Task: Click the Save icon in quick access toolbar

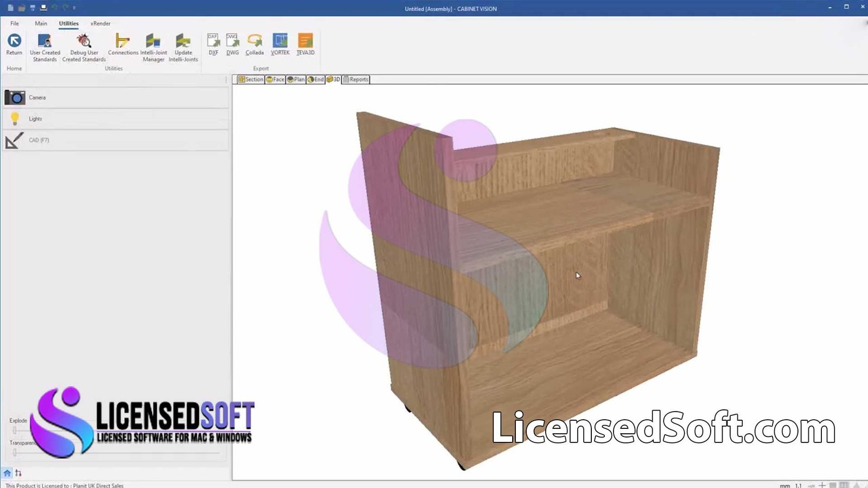Action: coord(33,8)
